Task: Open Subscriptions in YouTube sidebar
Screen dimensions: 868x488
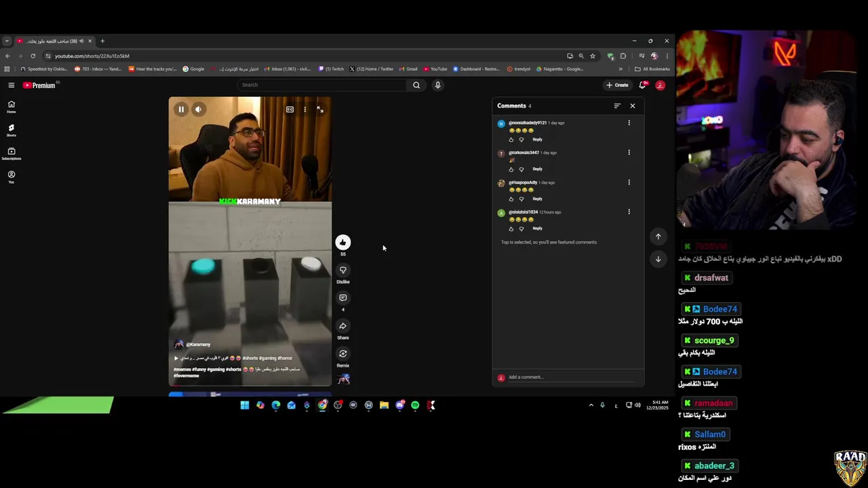Action: tap(11, 154)
